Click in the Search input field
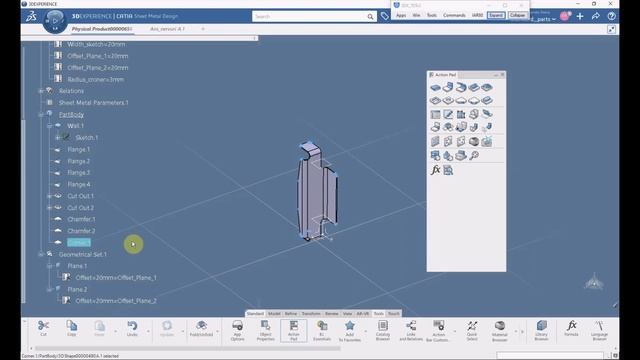640x360 pixels. pos(310,16)
